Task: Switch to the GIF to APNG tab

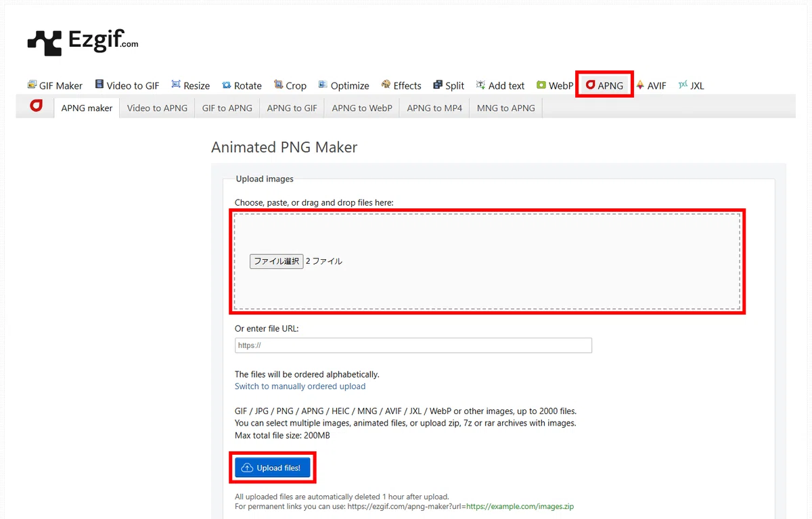Action: (x=227, y=108)
